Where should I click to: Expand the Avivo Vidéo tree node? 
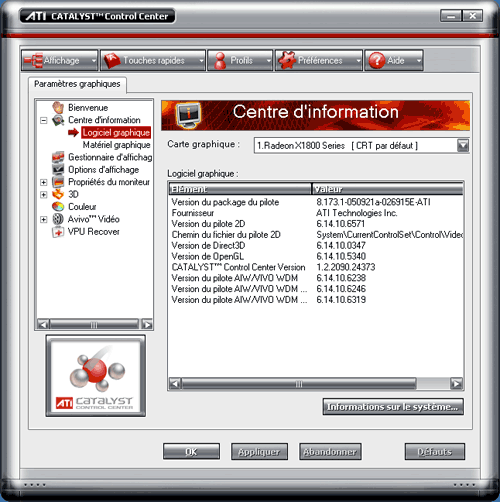pyautogui.click(x=44, y=219)
